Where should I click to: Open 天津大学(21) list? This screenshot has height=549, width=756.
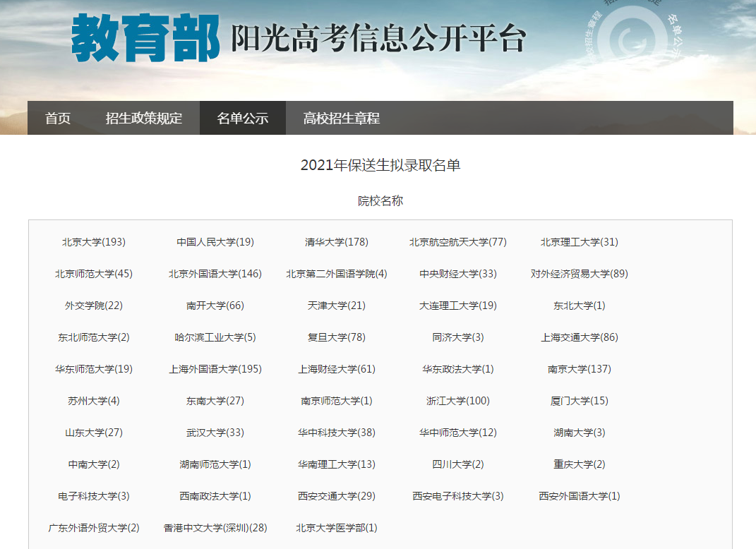pos(337,306)
